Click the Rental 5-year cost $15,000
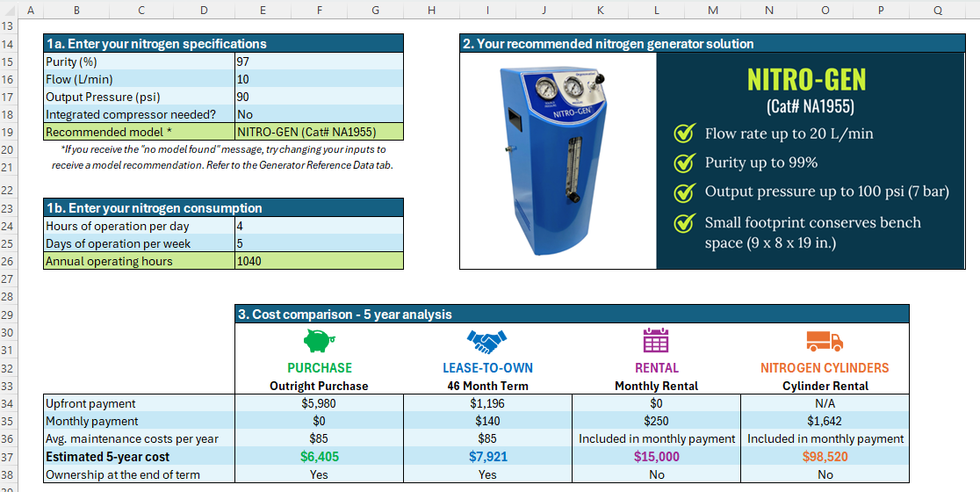The width and height of the screenshot is (980, 492). 656,457
